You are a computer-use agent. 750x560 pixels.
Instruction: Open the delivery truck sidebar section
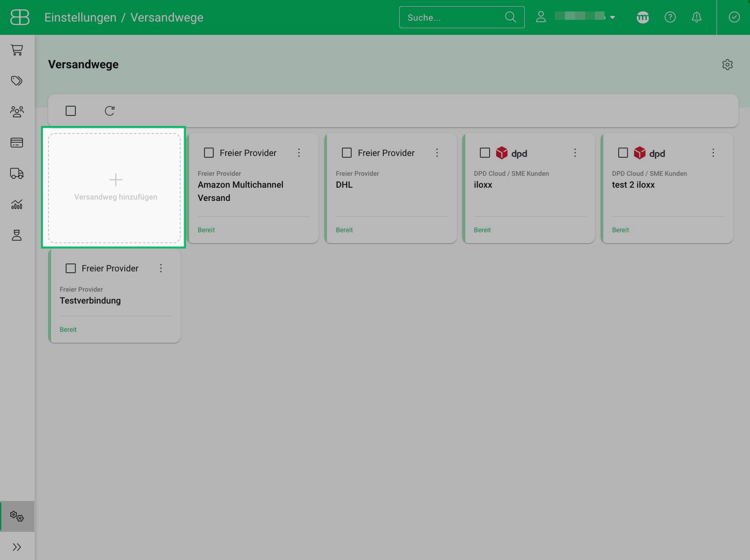pyautogui.click(x=17, y=174)
